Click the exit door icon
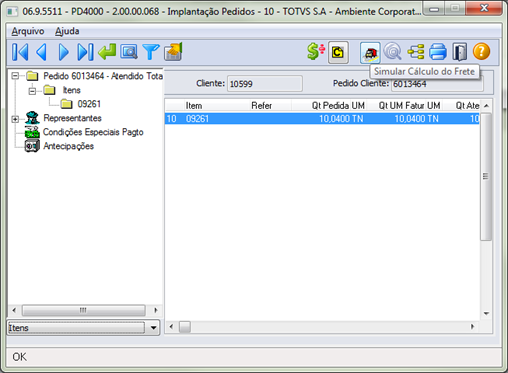The image size is (508, 373). tap(460, 52)
